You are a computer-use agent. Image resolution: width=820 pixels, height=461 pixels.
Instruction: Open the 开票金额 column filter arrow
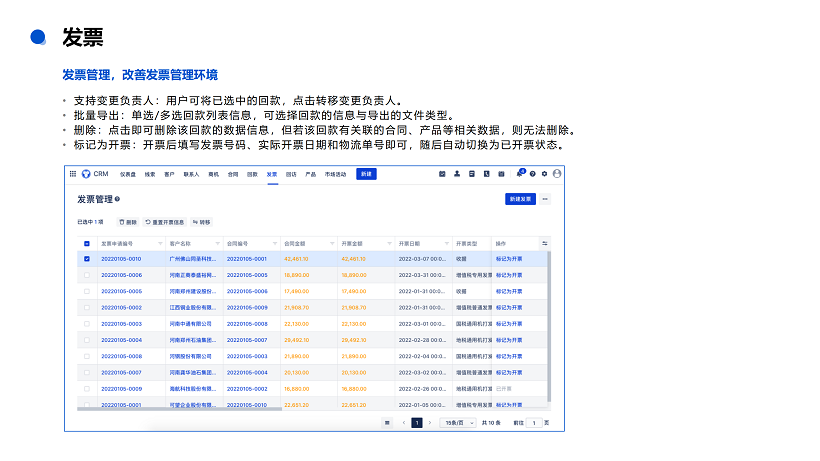389,244
